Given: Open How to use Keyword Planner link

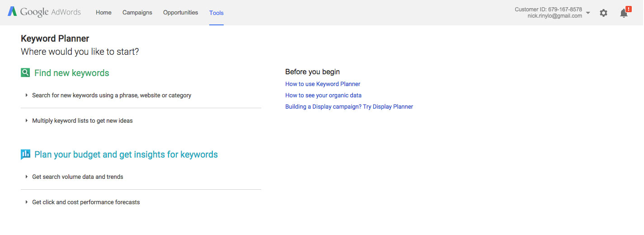Looking at the screenshot, I should (323, 84).
